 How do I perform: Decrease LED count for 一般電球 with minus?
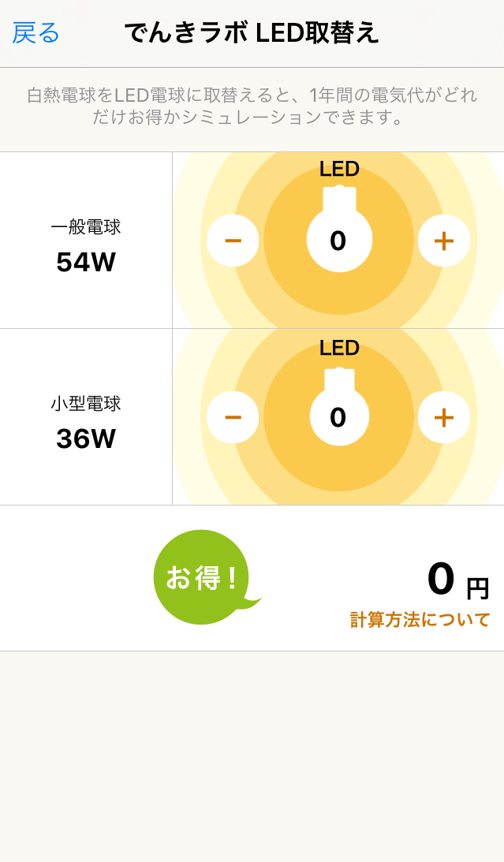233,241
